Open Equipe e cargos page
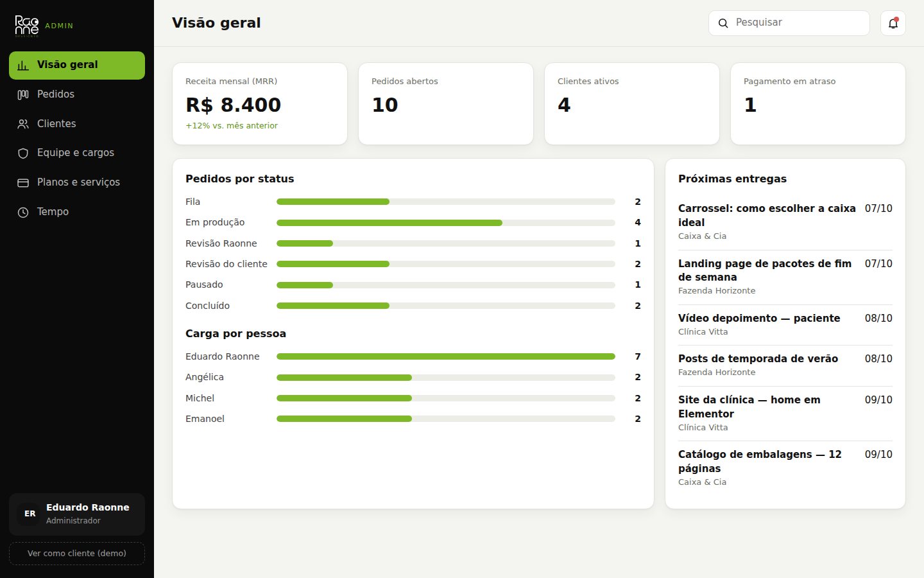 point(77,153)
